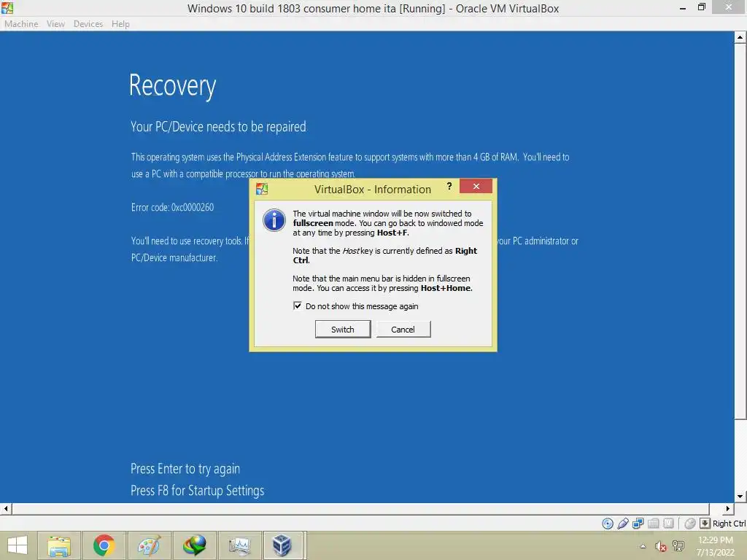Open Google Chrome from the taskbar
This screenshot has height=560, width=747.
coord(104,545)
